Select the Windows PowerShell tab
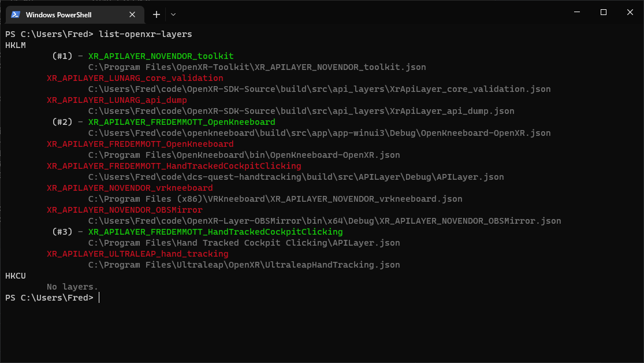The height and width of the screenshot is (363, 644). point(75,14)
